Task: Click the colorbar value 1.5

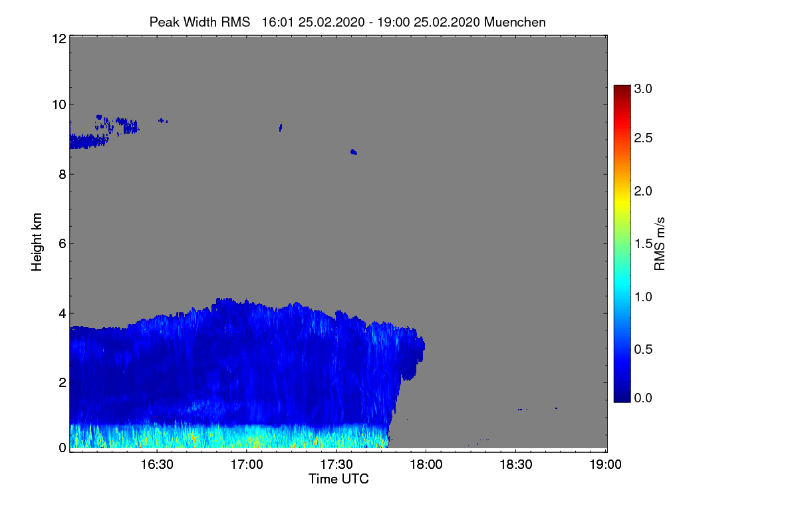Action: [644, 245]
